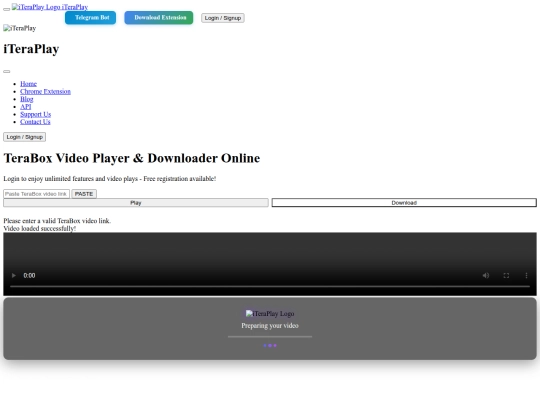
Task: Click the video player play button
Action: click(x=14, y=276)
